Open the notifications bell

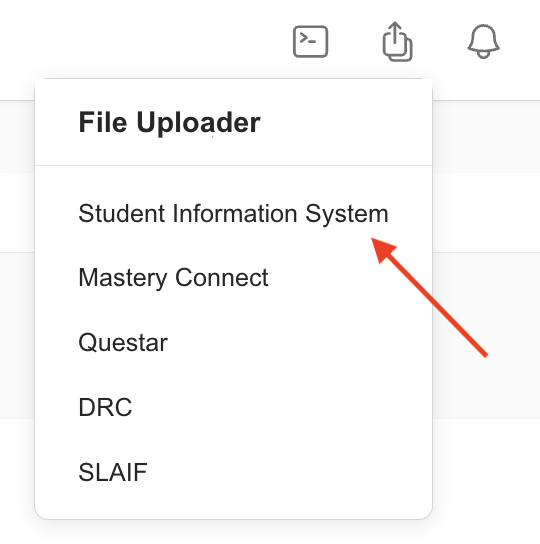(483, 41)
